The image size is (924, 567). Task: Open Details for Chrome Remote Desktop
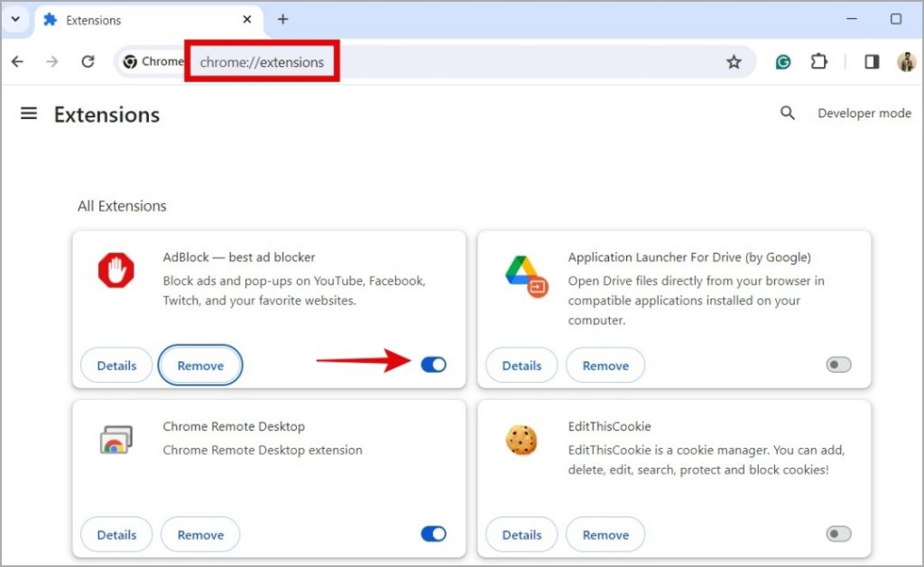(x=116, y=534)
